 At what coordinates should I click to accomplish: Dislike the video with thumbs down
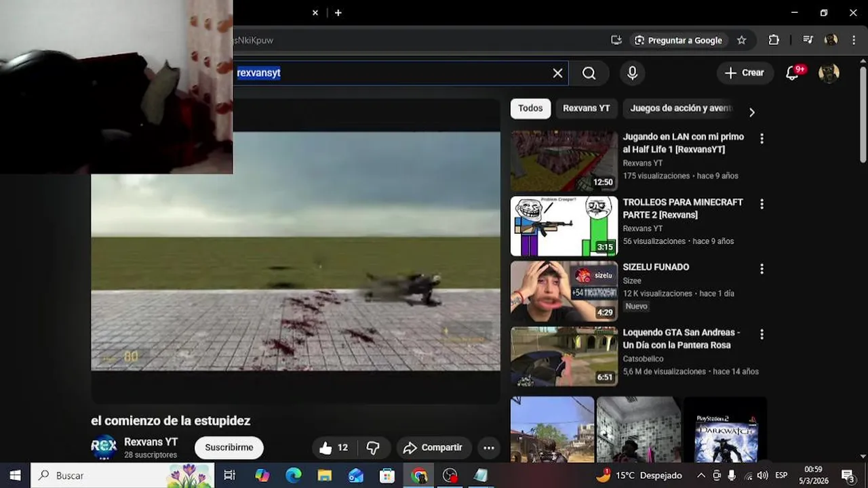click(373, 447)
